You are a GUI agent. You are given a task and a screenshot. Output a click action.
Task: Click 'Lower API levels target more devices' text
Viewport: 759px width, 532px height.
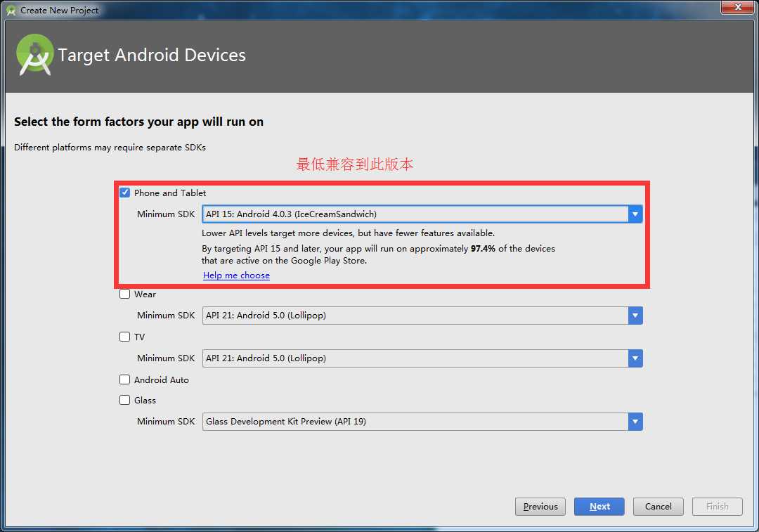(348, 233)
